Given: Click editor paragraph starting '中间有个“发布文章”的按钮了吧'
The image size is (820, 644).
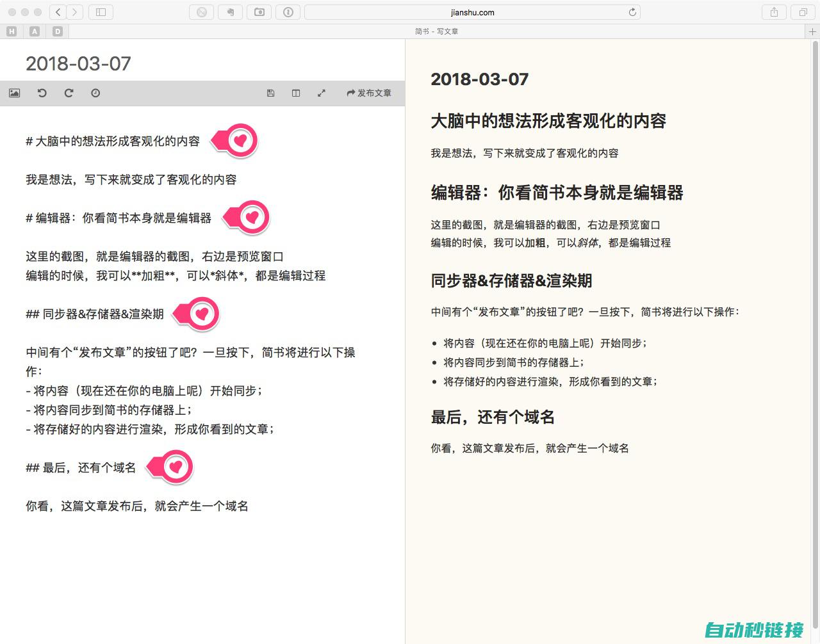Looking at the screenshot, I should [x=190, y=362].
